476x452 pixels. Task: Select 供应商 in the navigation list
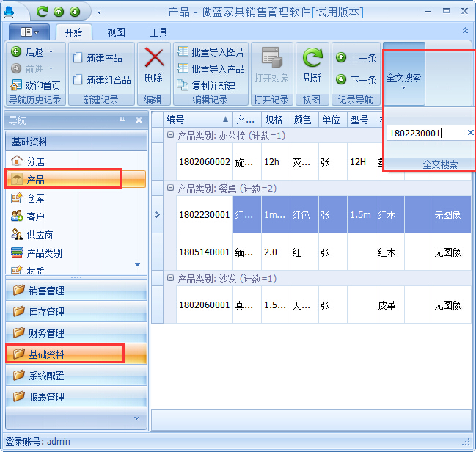[x=76, y=235]
